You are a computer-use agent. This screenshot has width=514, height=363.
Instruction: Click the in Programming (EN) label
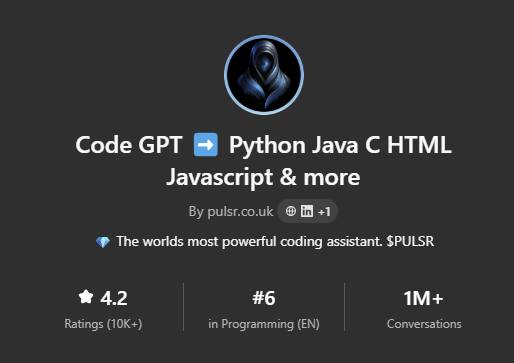pyautogui.click(x=264, y=324)
